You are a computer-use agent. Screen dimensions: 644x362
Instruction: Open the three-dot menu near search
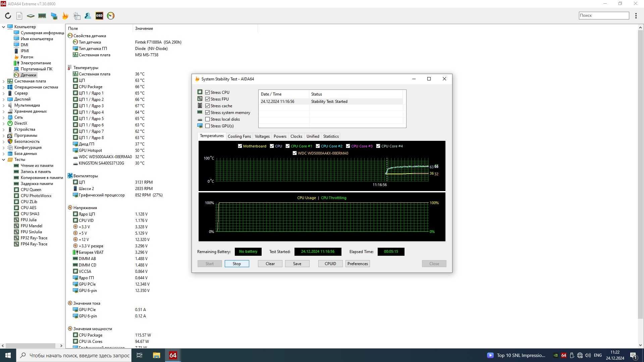636,16
